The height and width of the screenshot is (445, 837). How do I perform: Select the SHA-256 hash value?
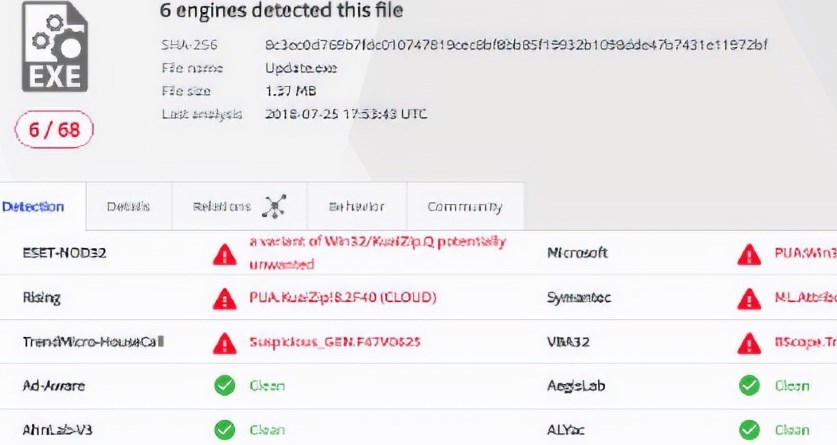click(516, 45)
